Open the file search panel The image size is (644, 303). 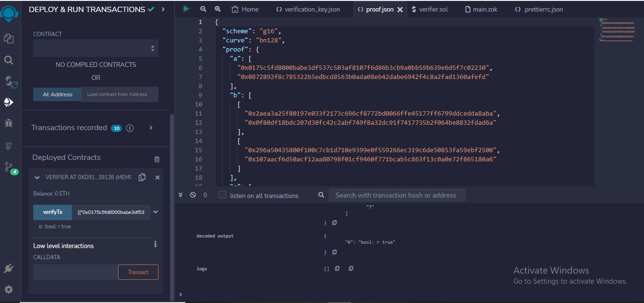coord(10,60)
